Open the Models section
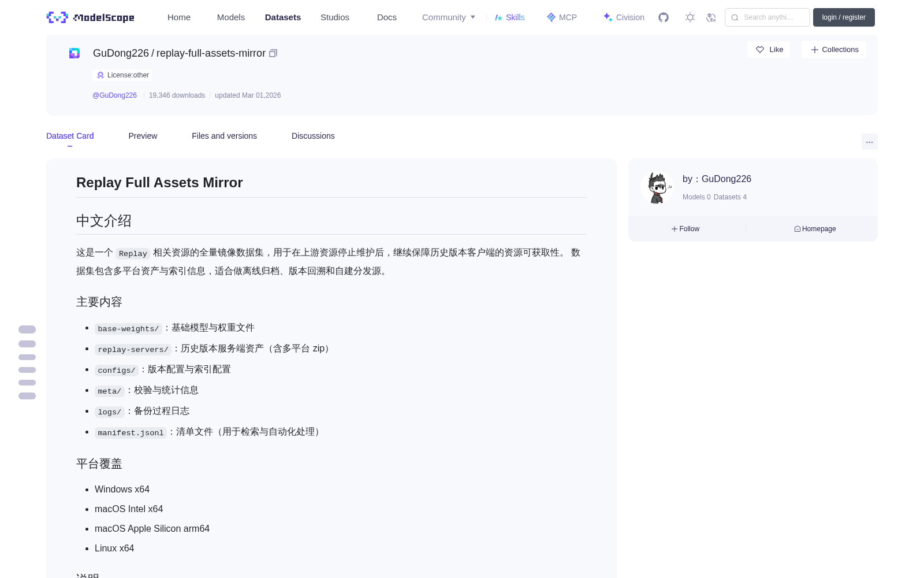Screen dimensions: 924x578 [231, 17]
